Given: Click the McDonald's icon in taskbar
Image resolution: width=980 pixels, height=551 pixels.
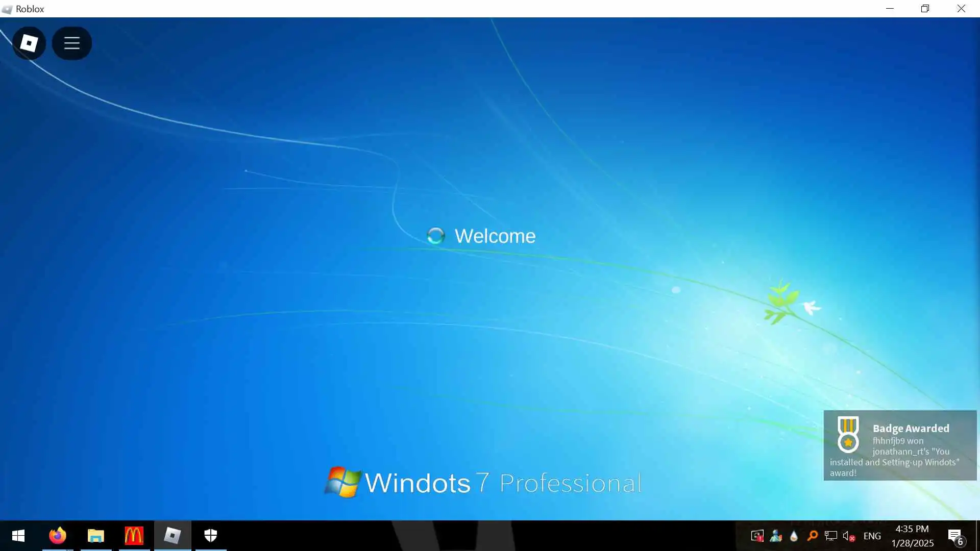Looking at the screenshot, I should [134, 536].
